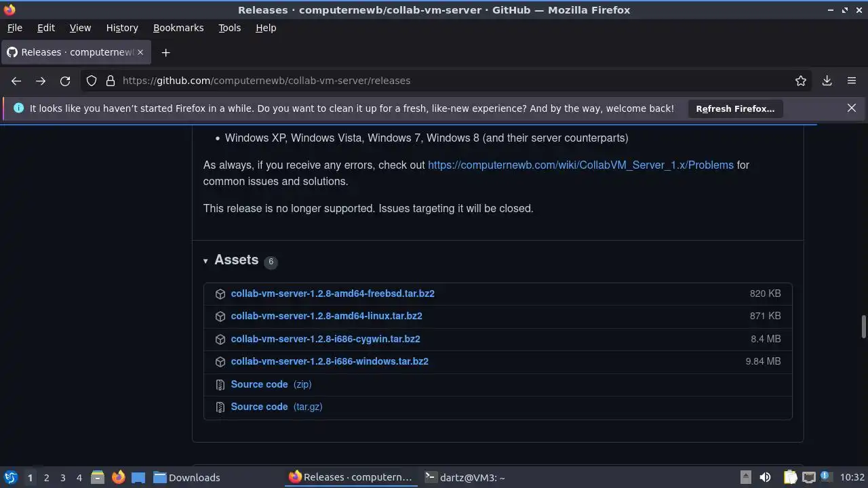Image resolution: width=868 pixels, height=488 pixels.
Task: Click the package icon beside the freebsd asset
Action: (x=220, y=294)
